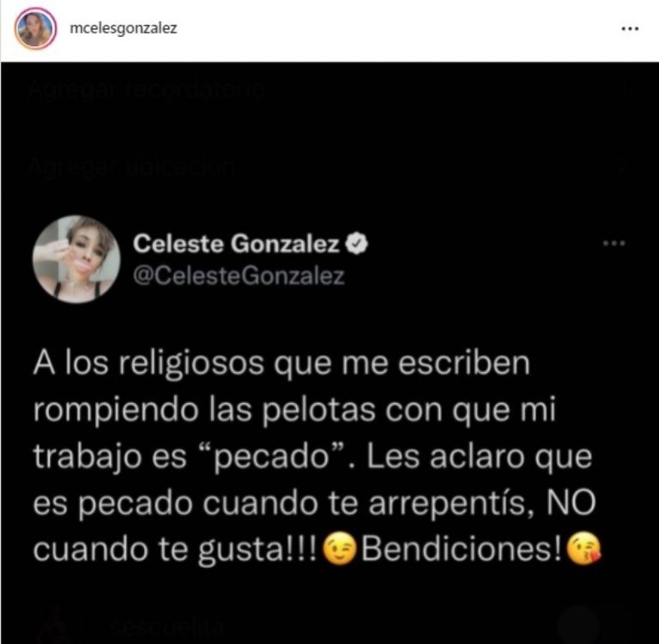Select the faded Agregar ubicación option
This screenshot has height=644, width=659.
pos(132,166)
